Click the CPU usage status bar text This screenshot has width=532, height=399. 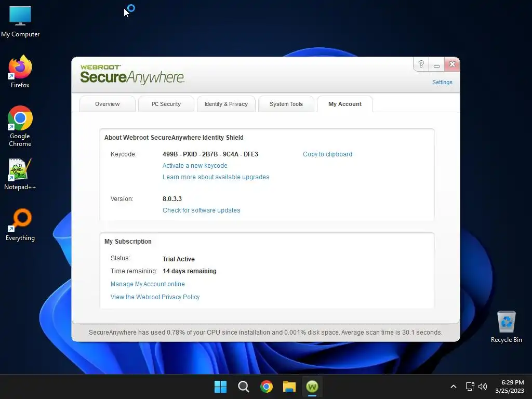tap(265, 332)
